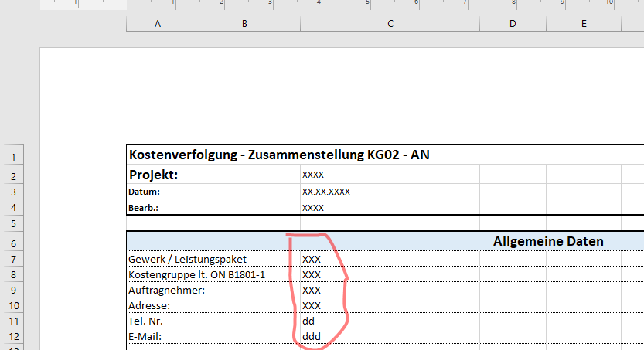Click the XXX value beside Auftragnehmer
The image size is (644, 350).
click(x=312, y=290)
